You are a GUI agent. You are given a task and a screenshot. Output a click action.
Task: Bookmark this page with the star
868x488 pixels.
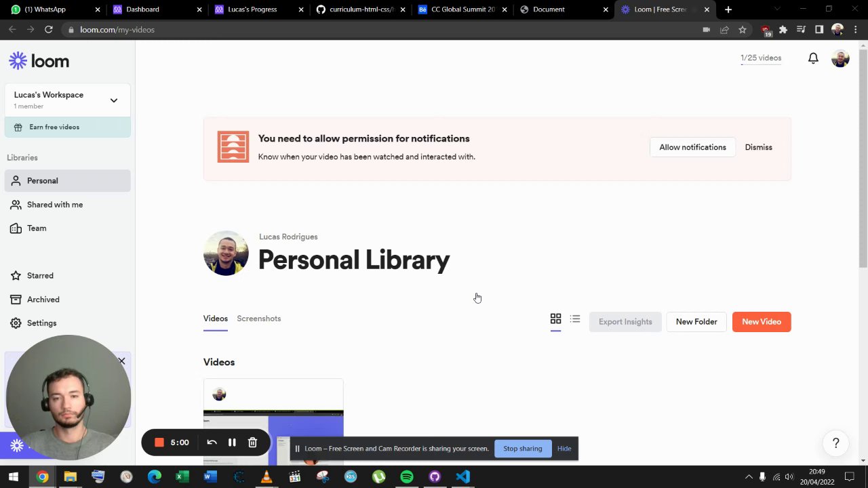point(743,30)
